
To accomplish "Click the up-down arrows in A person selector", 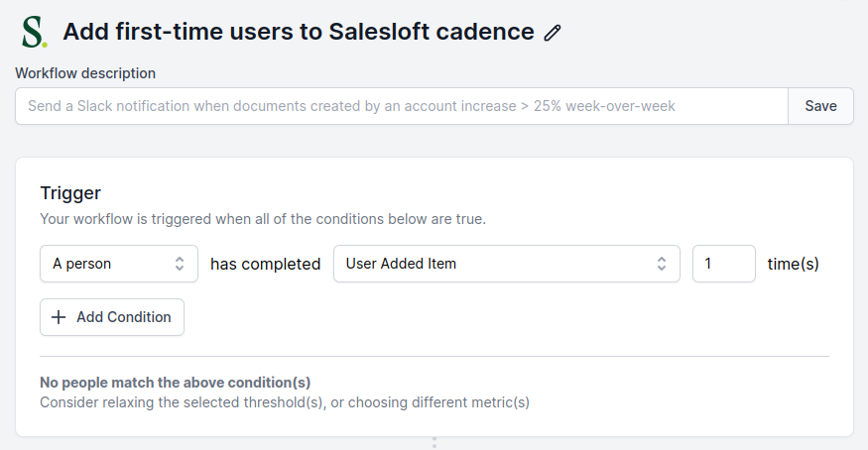I will [x=180, y=264].
